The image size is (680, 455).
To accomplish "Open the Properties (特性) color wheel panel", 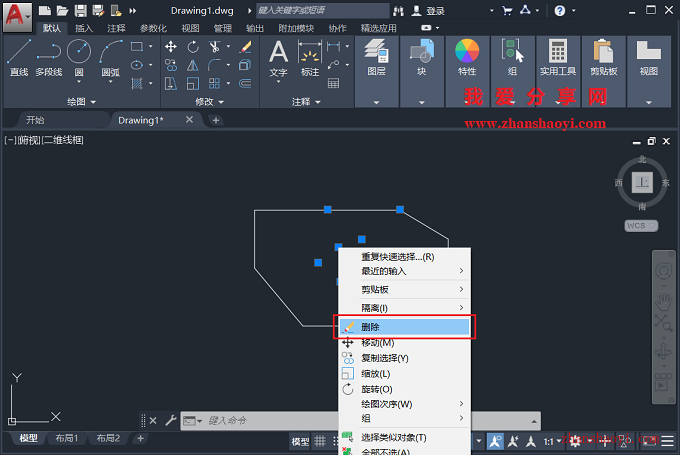I will [467, 57].
